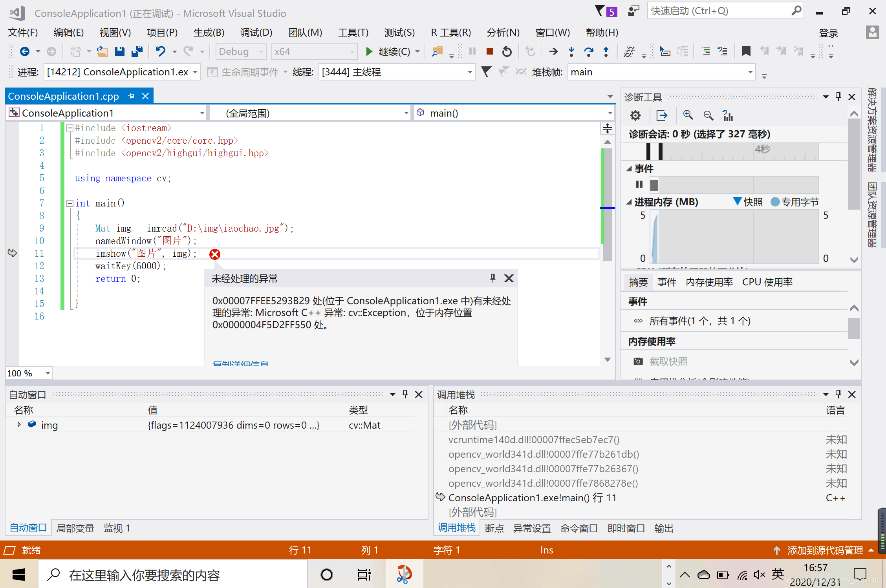Click the Stop Debugging red square icon
This screenshot has height=588, width=886.
coord(489,51)
